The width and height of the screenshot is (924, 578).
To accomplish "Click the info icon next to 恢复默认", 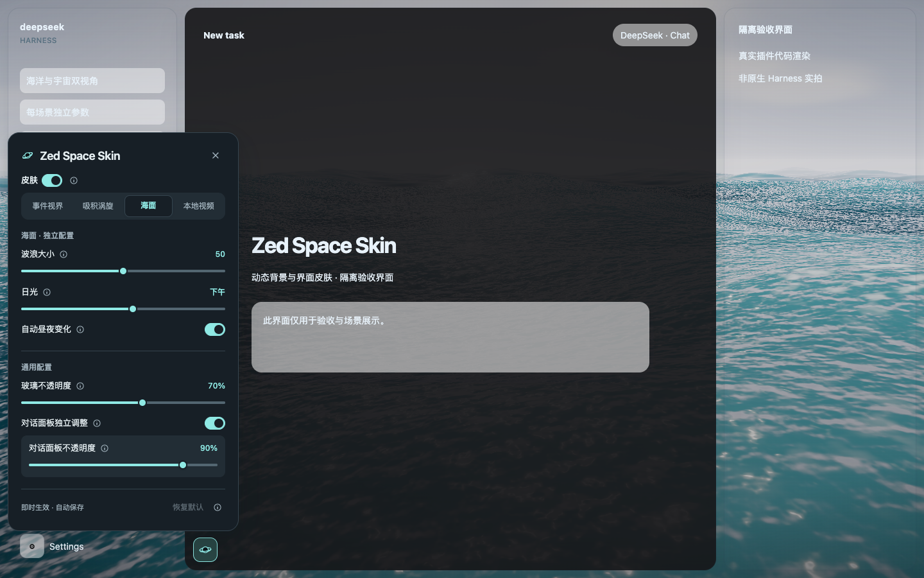I will tap(218, 507).
